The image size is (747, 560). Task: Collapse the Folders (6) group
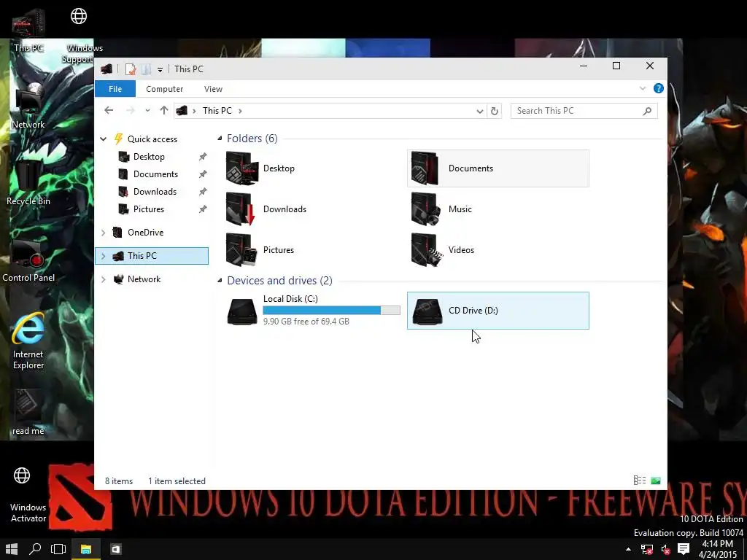tap(220, 139)
